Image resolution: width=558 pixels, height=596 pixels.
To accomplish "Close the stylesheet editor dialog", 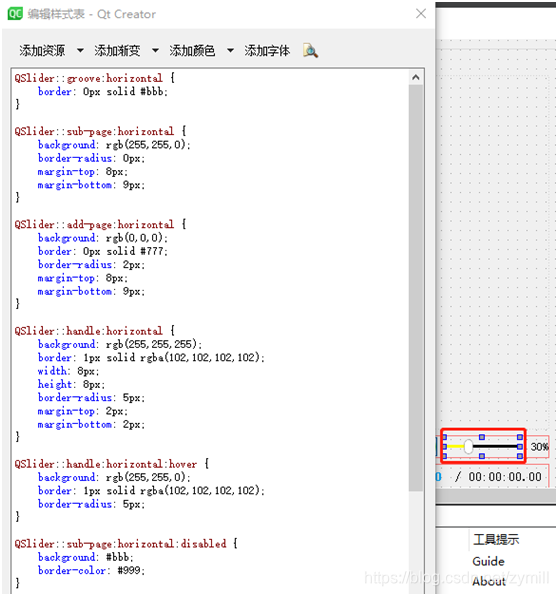I will (x=421, y=14).
